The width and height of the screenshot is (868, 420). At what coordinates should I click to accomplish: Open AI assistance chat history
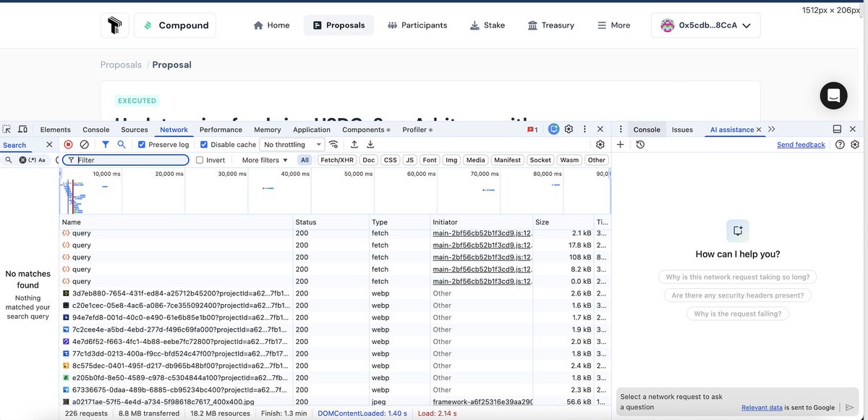coord(640,145)
